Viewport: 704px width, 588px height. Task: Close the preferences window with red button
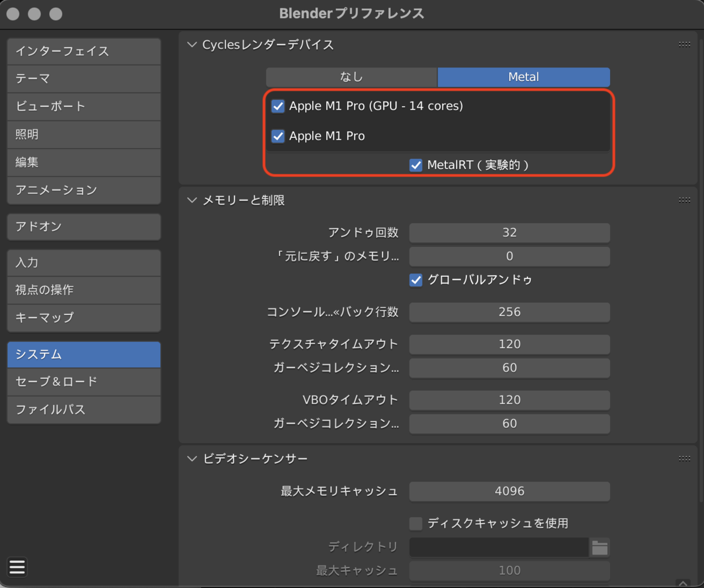point(13,13)
